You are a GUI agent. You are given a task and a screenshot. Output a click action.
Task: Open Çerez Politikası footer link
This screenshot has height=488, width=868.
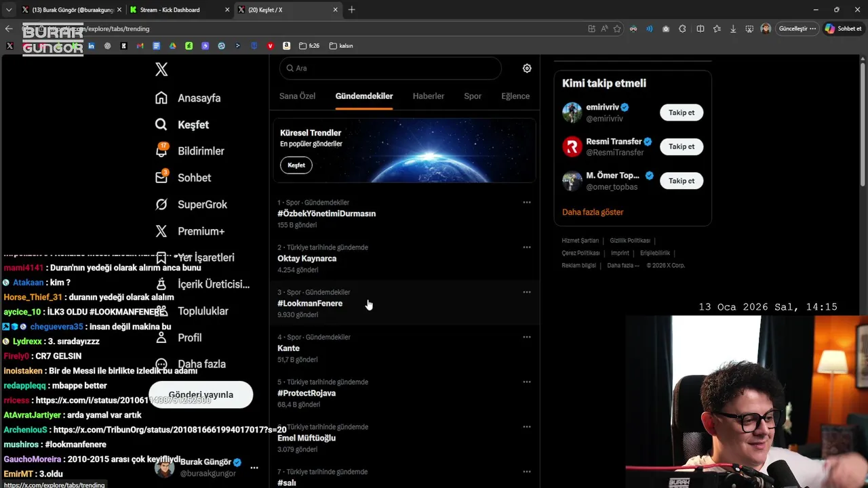pyautogui.click(x=580, y=253)
